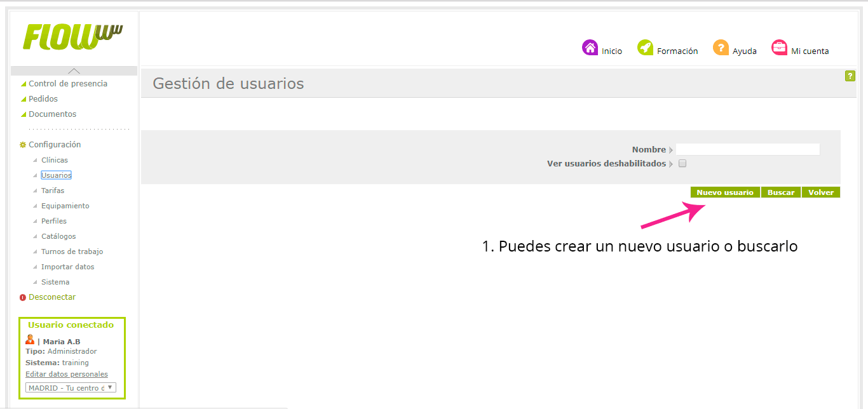Click the Gestión de usuarios heading

click(x=228, y=83)
